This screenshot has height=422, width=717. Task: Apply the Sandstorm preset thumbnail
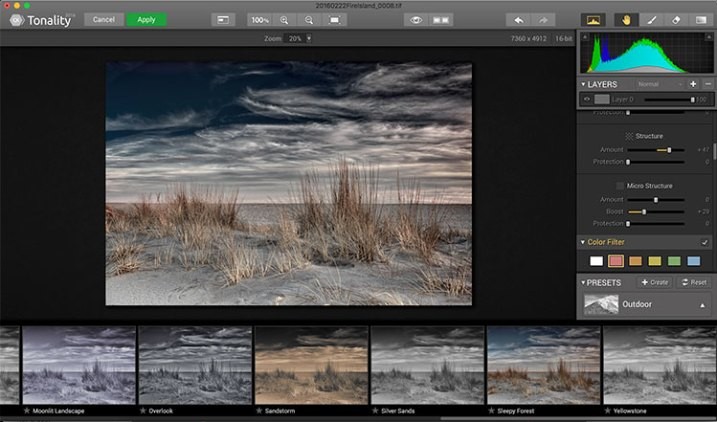(311, 365)
